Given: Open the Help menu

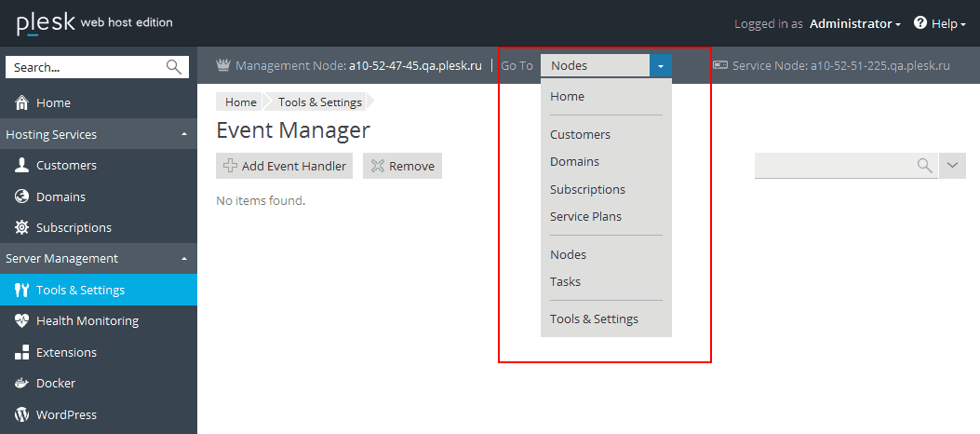Looking at the screenshot, I should coord(941,24).
